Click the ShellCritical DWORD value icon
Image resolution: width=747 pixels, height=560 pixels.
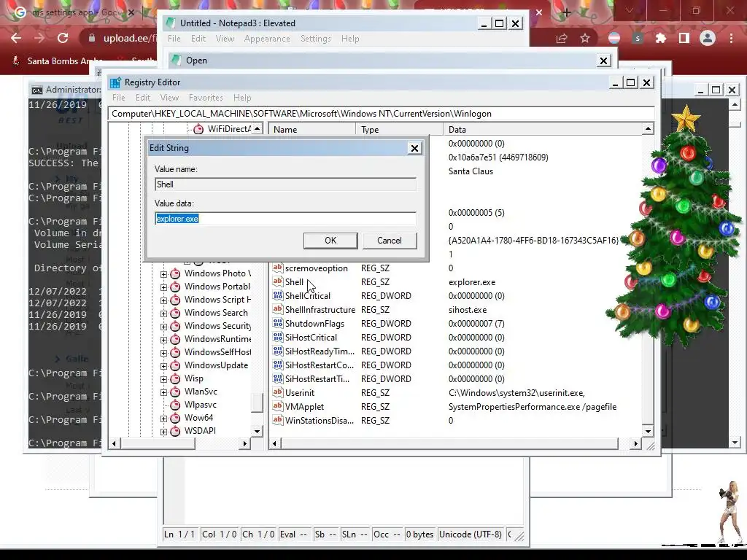coord(278,295)
